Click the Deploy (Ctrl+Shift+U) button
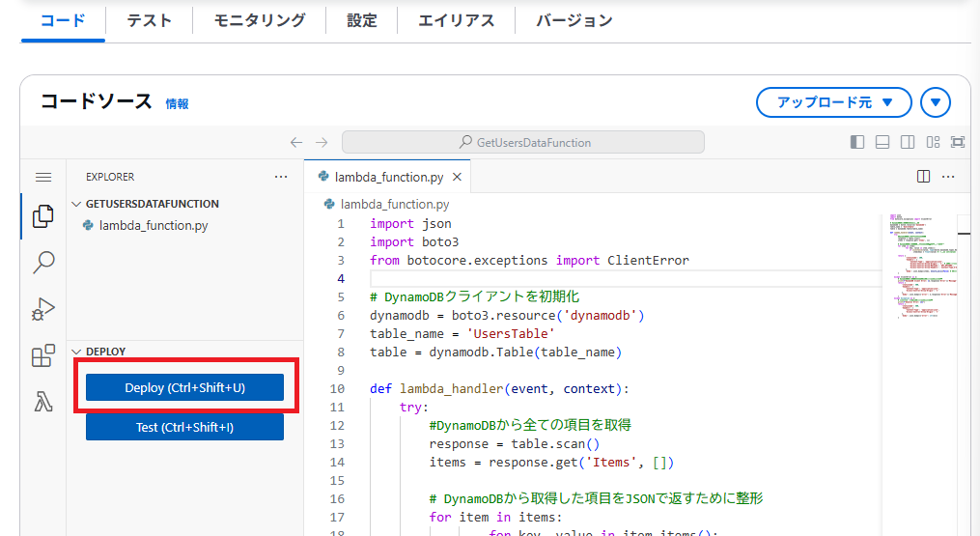This screenshot has height=536, width=980. point(184,388)
